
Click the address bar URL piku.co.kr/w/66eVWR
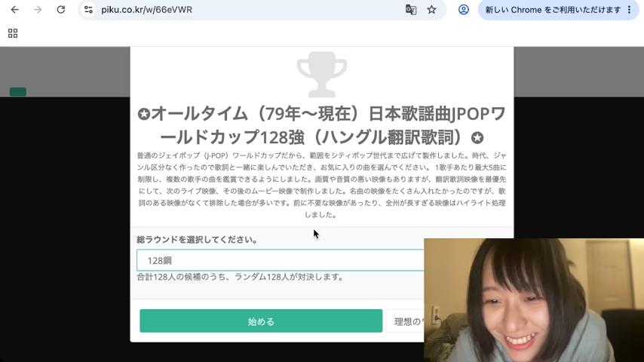pyautogui.click(x=146, y=10)
